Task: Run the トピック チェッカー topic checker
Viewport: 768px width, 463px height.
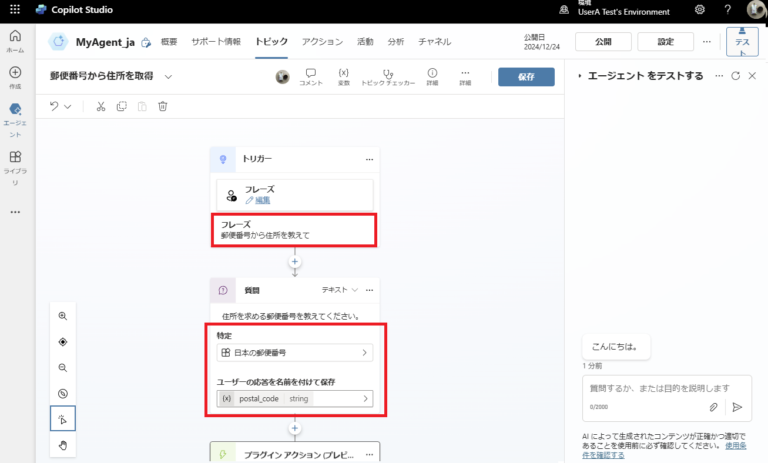Action: pos(387,77)
